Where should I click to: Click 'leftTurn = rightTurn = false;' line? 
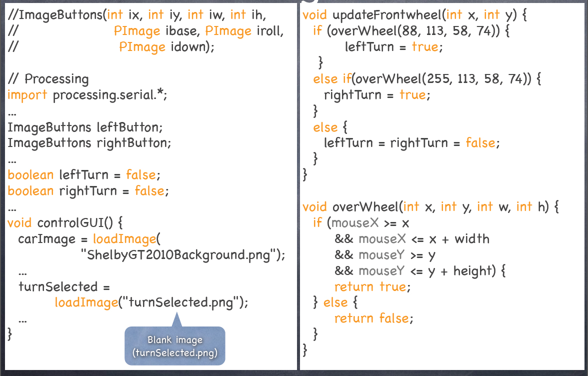(412, 143)
